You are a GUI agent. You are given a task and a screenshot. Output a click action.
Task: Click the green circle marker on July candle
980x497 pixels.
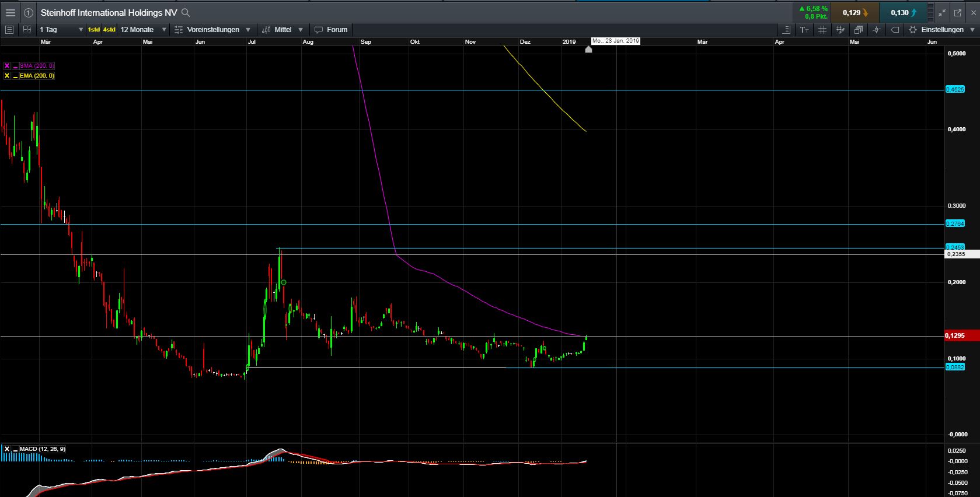click(284, 282)
